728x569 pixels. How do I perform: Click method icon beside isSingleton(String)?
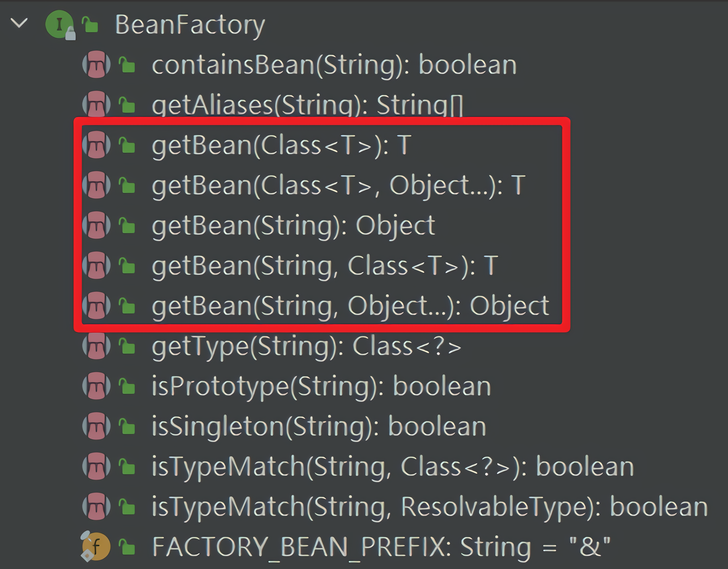click(x=96, y=426)
